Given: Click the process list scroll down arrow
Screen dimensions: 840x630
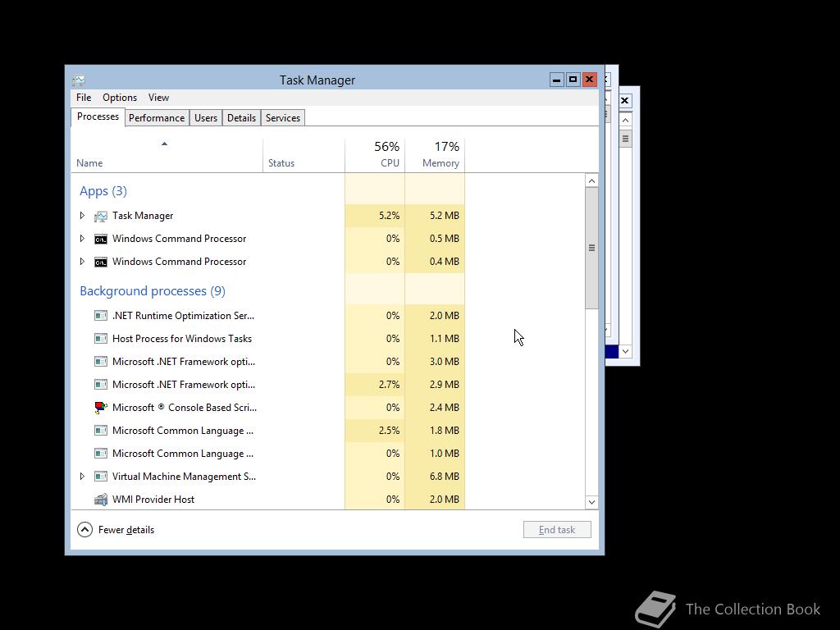Looking at the screenshot, I should coord(591,502).
